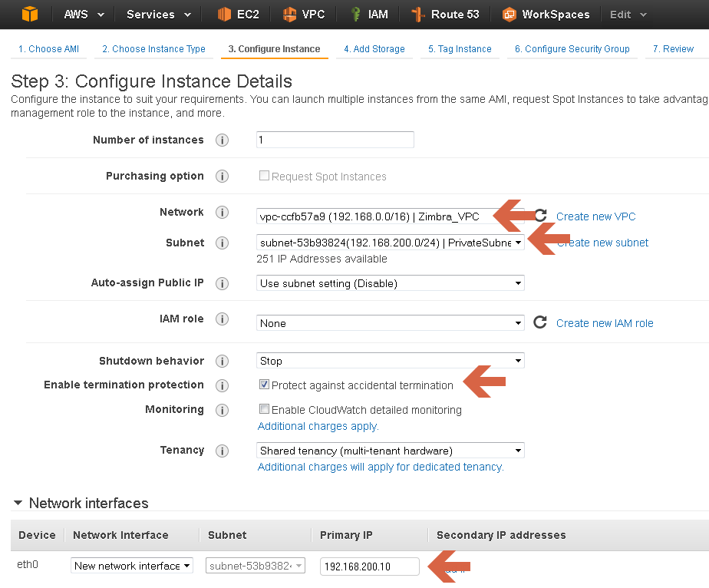Click Create new VPC link
This screenshot has height=588, width=709.
[x=595, y=216]
